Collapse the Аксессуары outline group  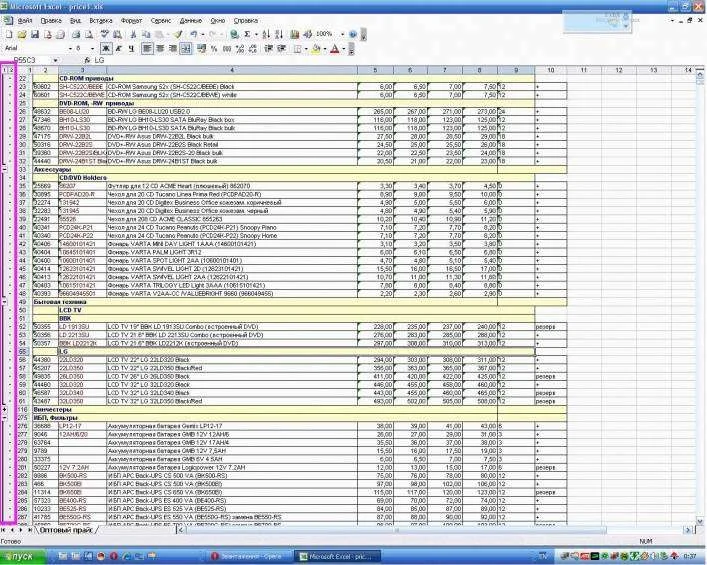(x=5, y=170)
